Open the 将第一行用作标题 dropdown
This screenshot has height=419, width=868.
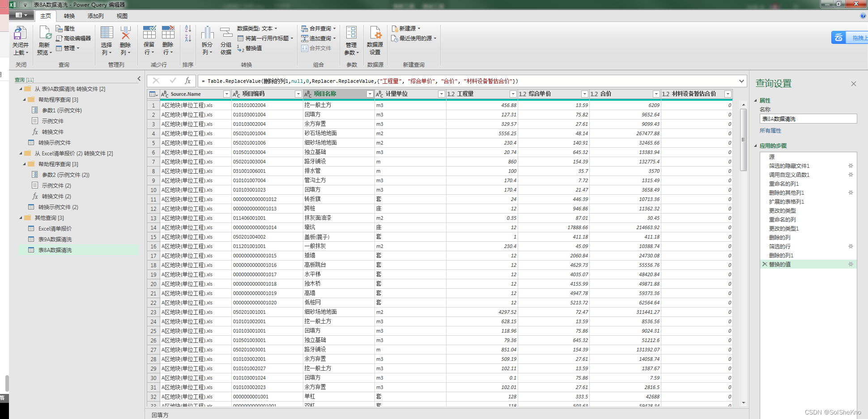[x=265, y=38]
